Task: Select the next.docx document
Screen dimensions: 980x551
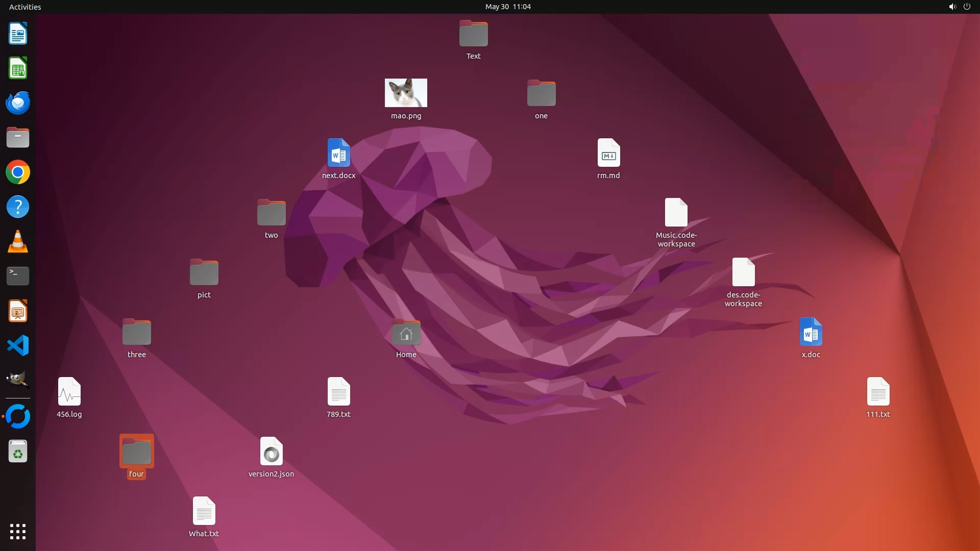Action: [338, 153]
